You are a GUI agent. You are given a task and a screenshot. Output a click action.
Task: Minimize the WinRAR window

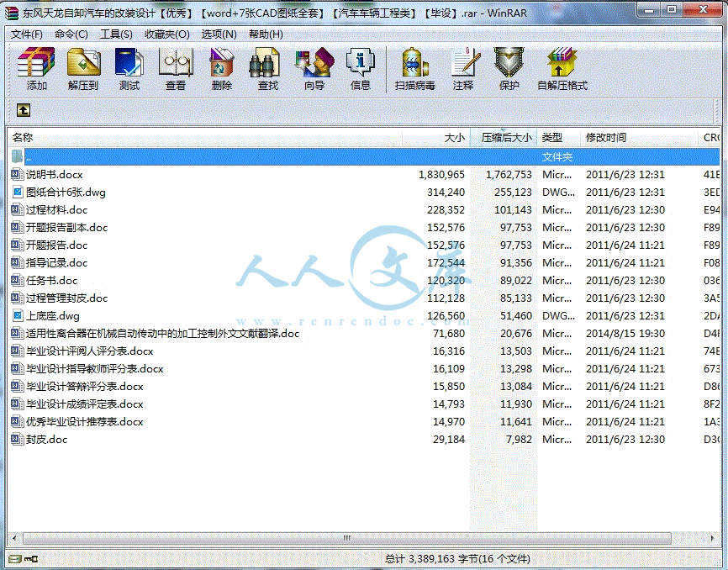650,10
